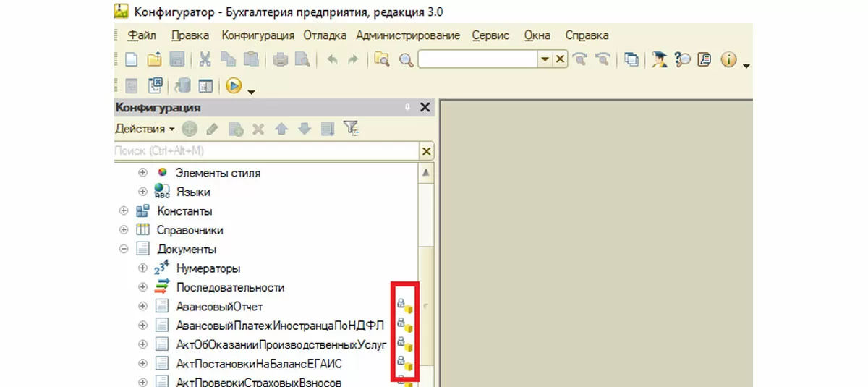Open the Окна menu

click(x=537, y=35)
